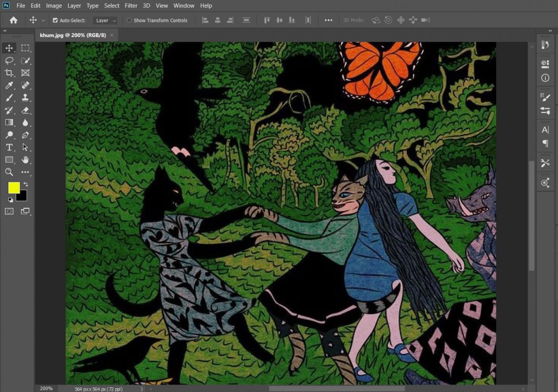Image resolution: width=558 pixels, height=392 pixels.
Task: Select the Clone Stamp tool
Action: click(25, 98)
